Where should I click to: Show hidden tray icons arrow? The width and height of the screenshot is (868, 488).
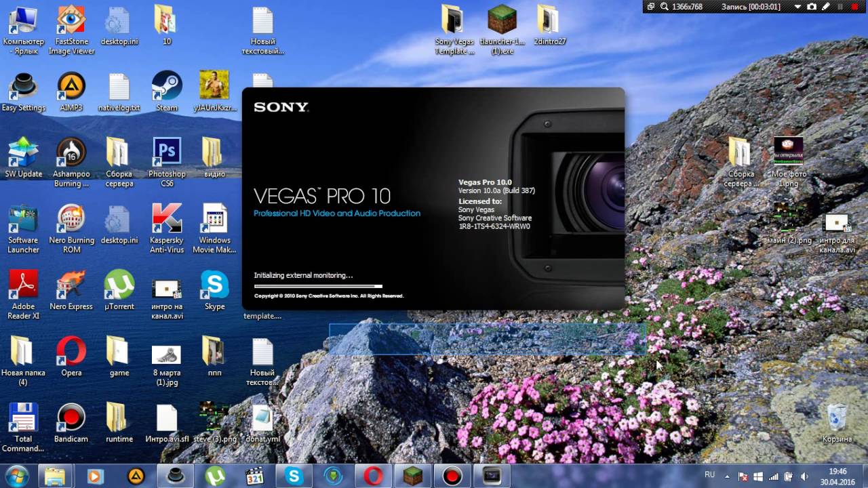coord(728,475)
